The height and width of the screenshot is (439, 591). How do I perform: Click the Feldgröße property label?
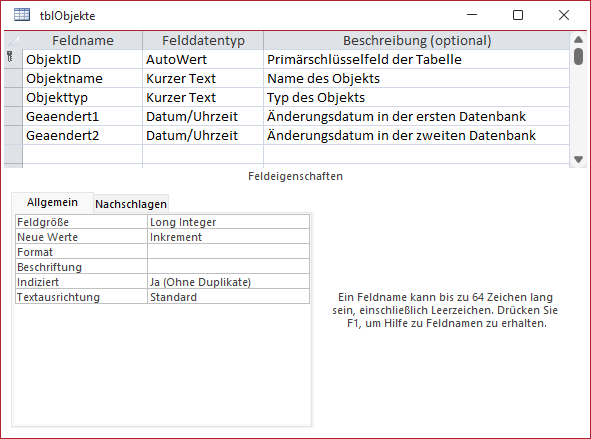coord(81,222)
